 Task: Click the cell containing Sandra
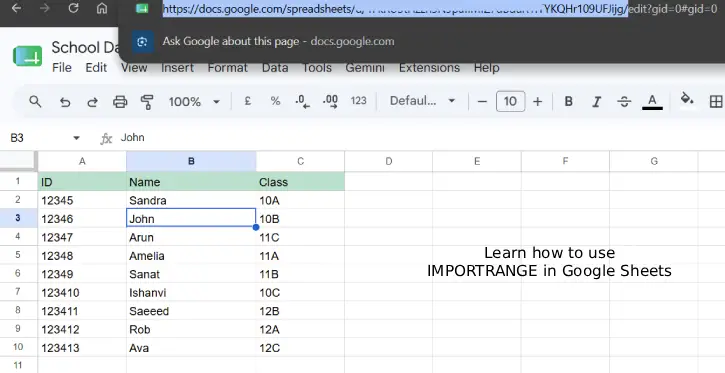click(191, 200)
